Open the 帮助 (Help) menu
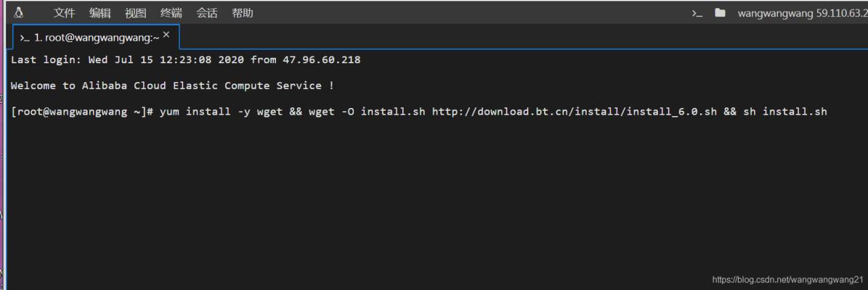Viewport: 868px width, 290px height. [242, 13]
